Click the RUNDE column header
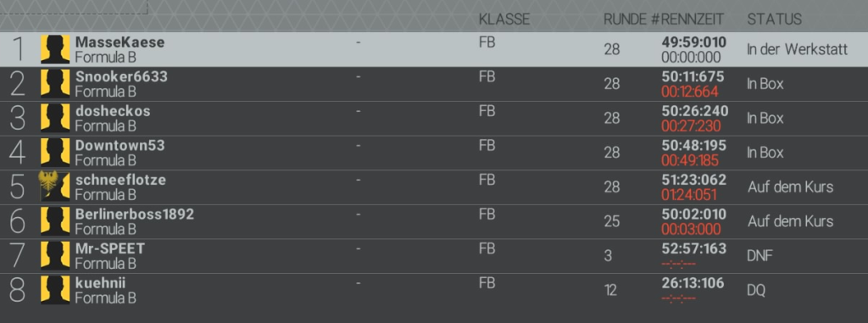 click(625, 19)
